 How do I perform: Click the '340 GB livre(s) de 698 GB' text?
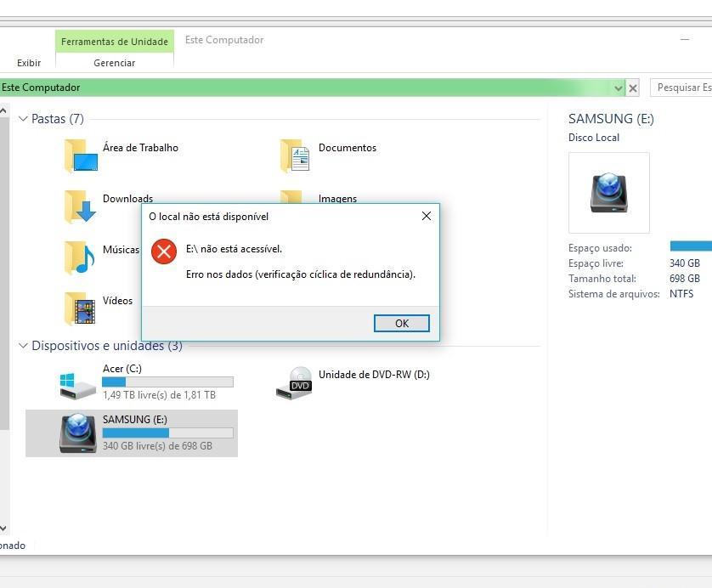click(x=157, y=446)
